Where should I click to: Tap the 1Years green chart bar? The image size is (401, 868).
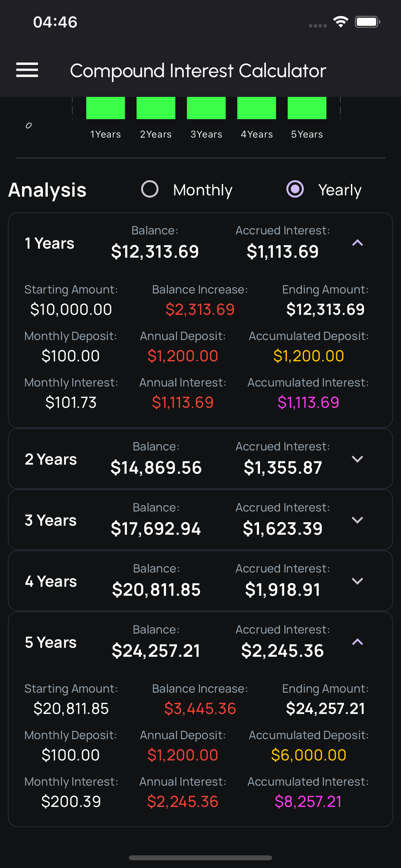click(106, 108)
